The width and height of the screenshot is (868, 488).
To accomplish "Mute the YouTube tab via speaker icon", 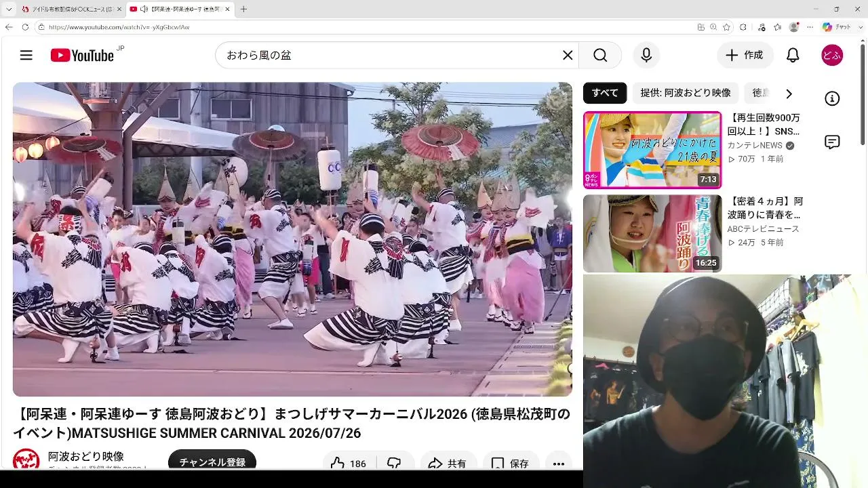I will coord(144,9).
